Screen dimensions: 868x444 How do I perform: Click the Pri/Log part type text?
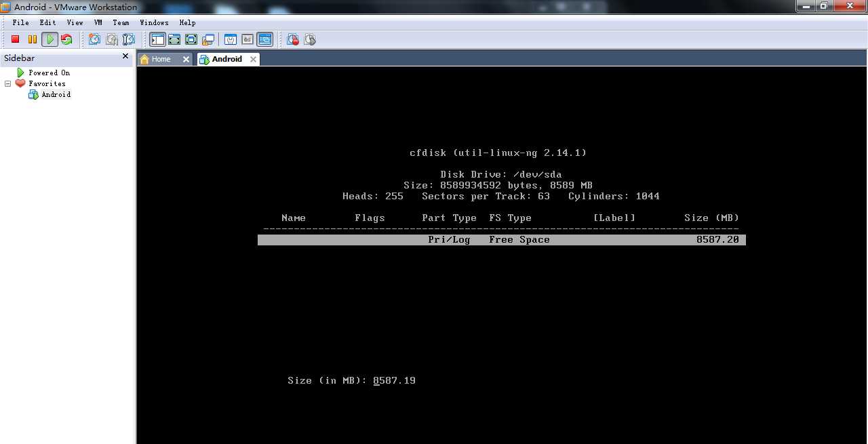tap(449, 239)
